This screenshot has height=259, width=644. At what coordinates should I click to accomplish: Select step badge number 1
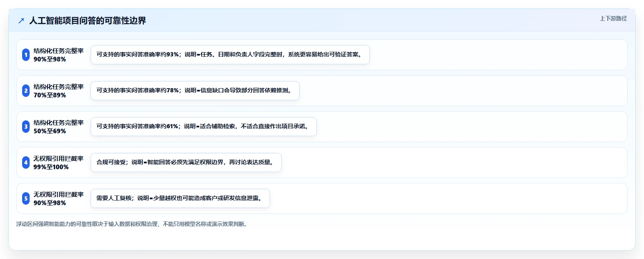26,55
